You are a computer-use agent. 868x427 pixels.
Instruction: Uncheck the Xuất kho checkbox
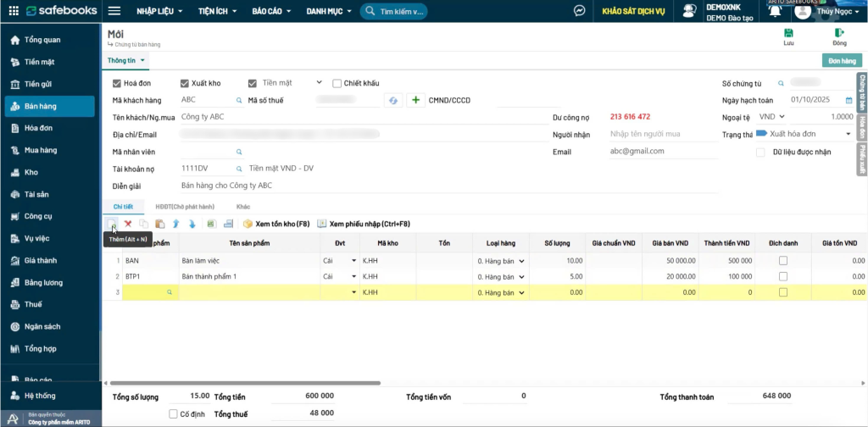[x=185, y=83]
